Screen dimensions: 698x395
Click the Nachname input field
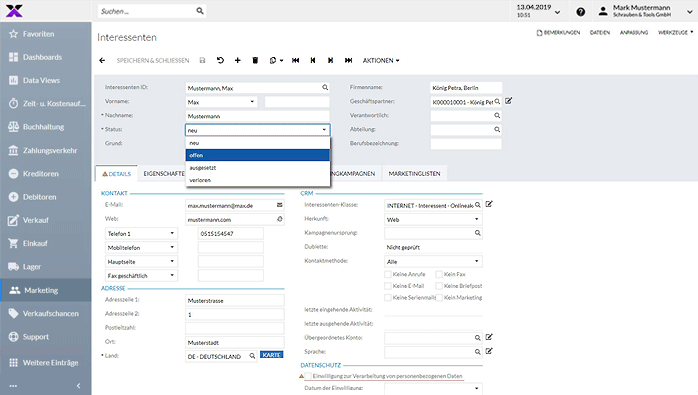click(x=258, y=116)
